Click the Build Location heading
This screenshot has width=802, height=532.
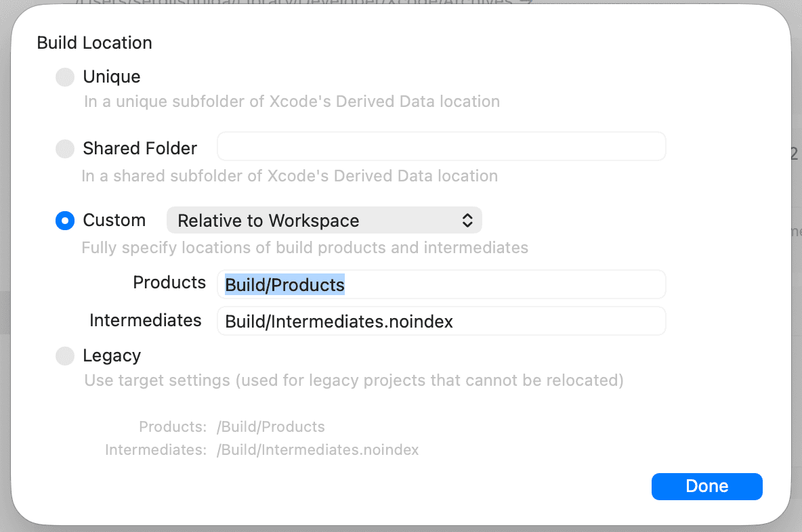pyautogui.click(x=95, y=43)
